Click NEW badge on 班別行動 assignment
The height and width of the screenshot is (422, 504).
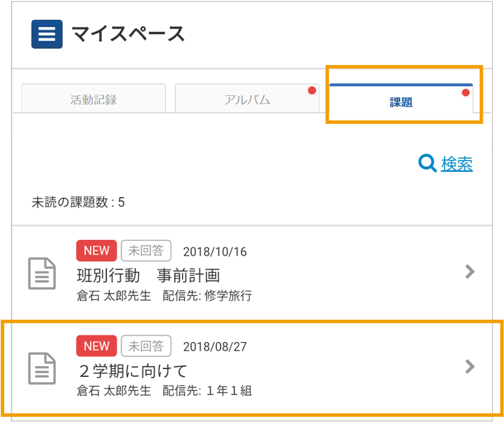[x=96, y=251]
